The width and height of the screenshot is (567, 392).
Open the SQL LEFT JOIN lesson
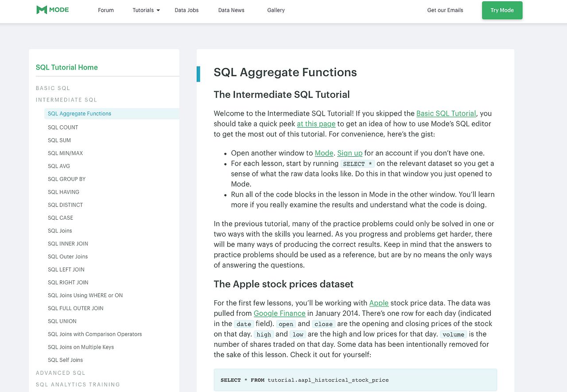click(x=66, y=269)
